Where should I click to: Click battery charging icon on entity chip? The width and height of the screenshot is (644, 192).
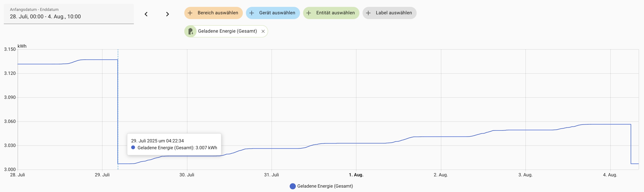click(x=191, y=31)
